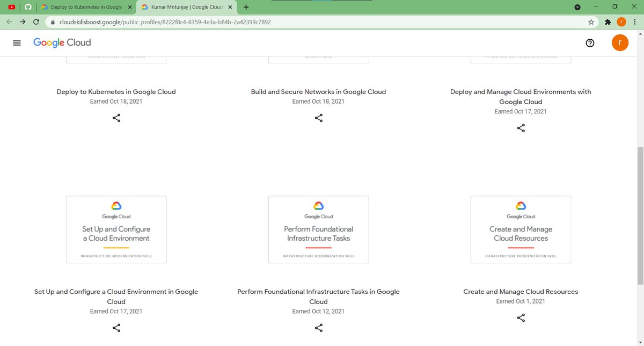
Task: Click the Google Cloud logo
Action: tap(62, 42)
